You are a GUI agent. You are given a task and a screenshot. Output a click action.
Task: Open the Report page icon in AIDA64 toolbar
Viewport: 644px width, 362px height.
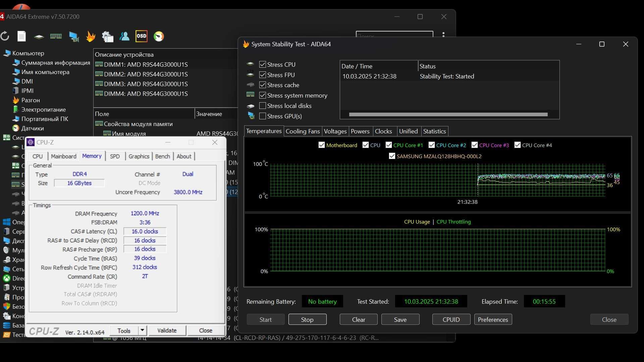(22, 36)
